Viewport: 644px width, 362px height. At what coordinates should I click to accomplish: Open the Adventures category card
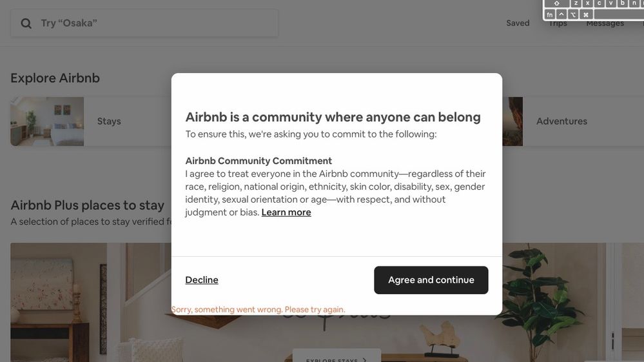[x=561, y=121]
